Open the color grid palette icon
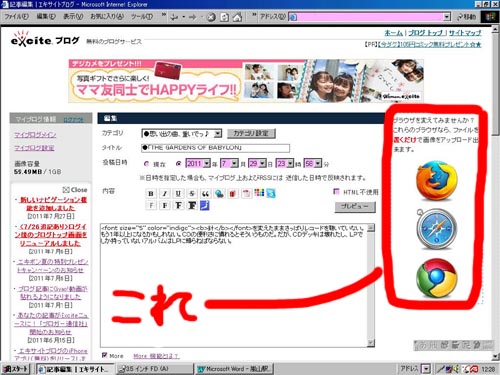The height and width of the screenshot is (375, 500). point(259,193)
